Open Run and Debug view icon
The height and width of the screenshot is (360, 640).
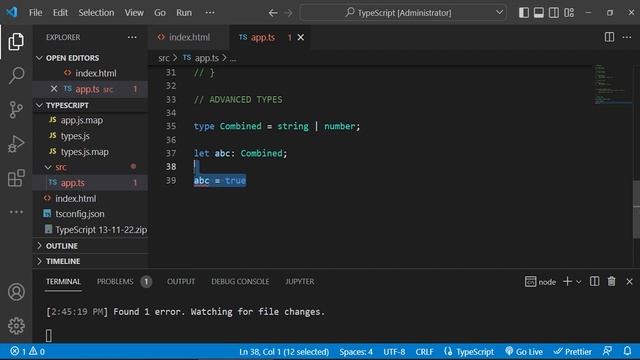click(x=16, y=144)
